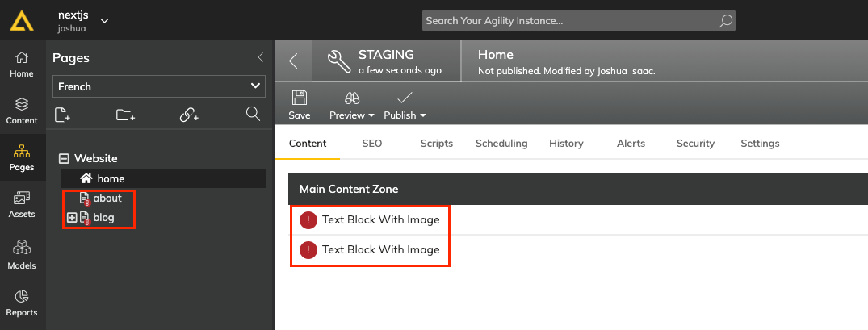Switch to the Scheduling tab
This screenshot has width=868, height=330.
coord(501,144)
